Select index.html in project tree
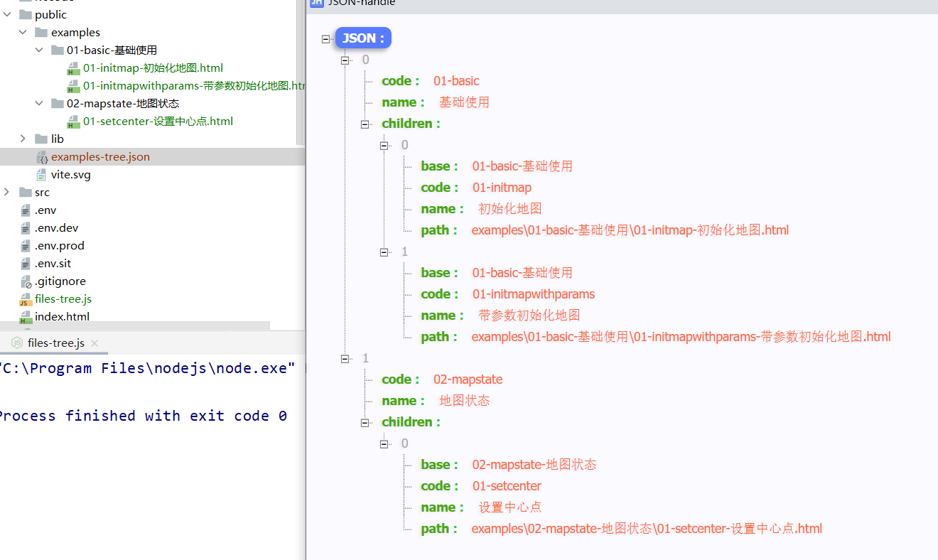This screenshot has height=560, width=938. pyautogui.click(x=62, y=316)
